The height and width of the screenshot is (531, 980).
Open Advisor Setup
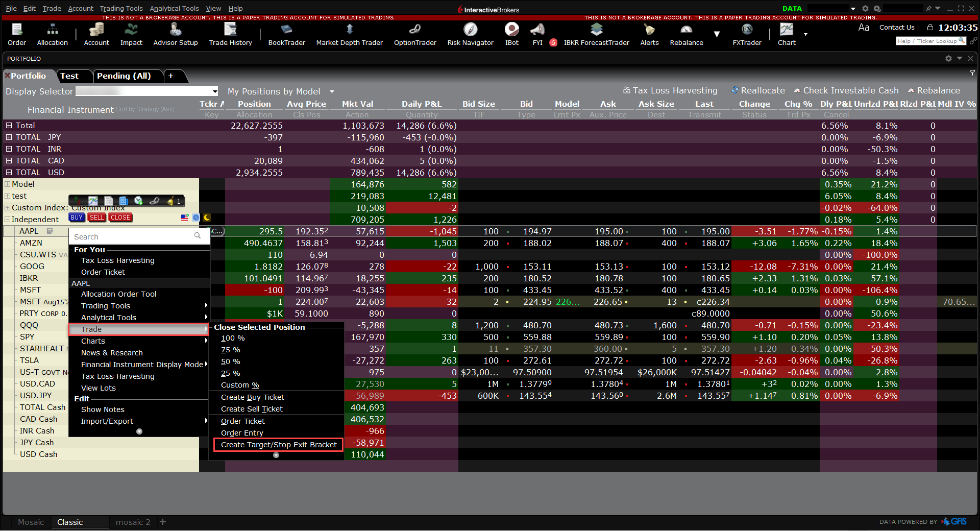tap(176, 35)
